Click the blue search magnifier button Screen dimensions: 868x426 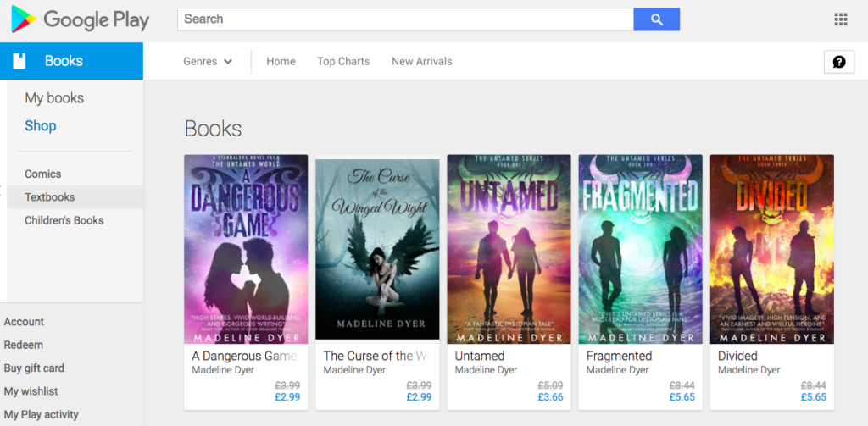657,19
